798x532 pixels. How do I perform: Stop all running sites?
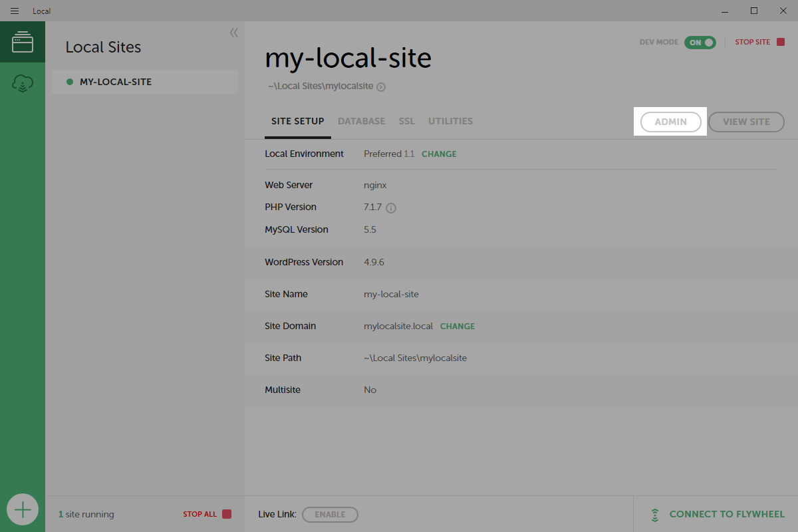coord(207,514)
